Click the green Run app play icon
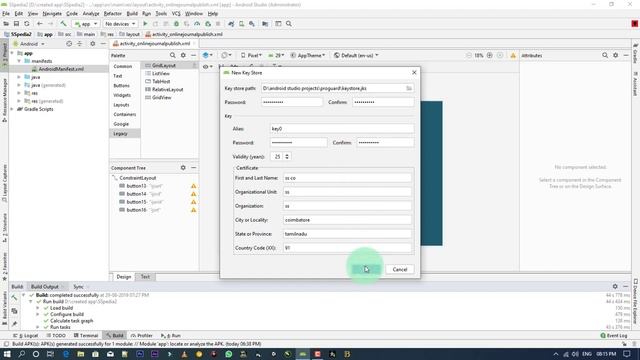This screenshot has width=640, height=360. coord(145,24)
